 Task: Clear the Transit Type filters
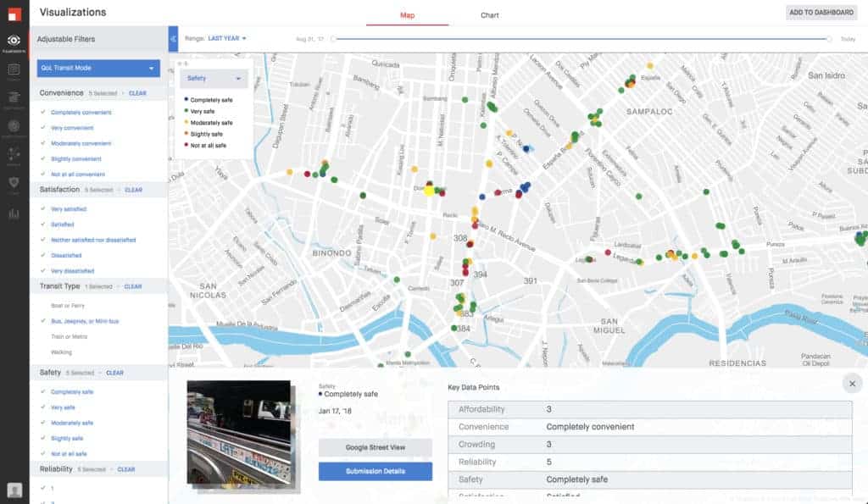coord(133,286)
